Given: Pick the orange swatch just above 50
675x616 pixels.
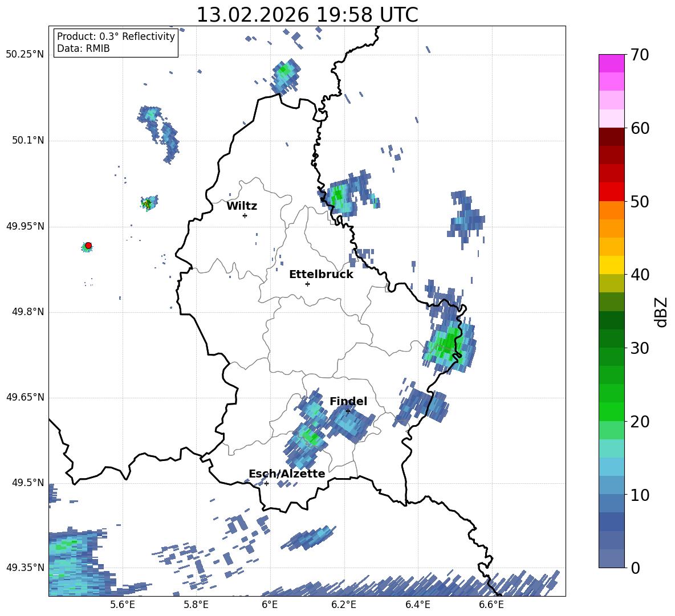Looking at the screenshot, I should (x=612, y=210).
